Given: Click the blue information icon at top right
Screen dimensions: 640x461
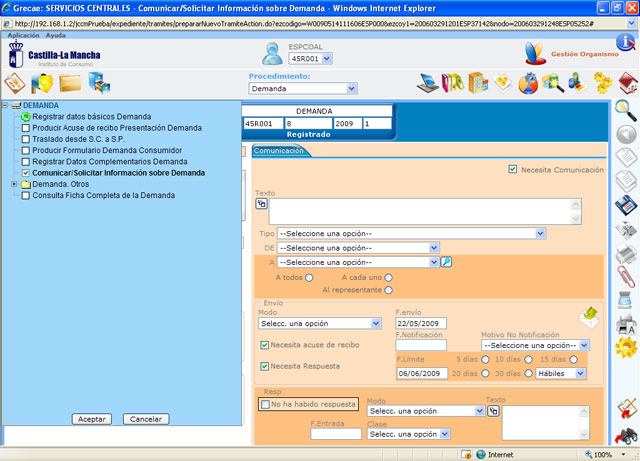Looking at the screenshot, I should point(625,42).
